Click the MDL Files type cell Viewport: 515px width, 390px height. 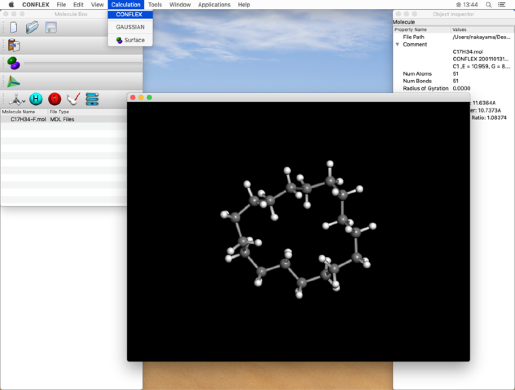point(62,119)
